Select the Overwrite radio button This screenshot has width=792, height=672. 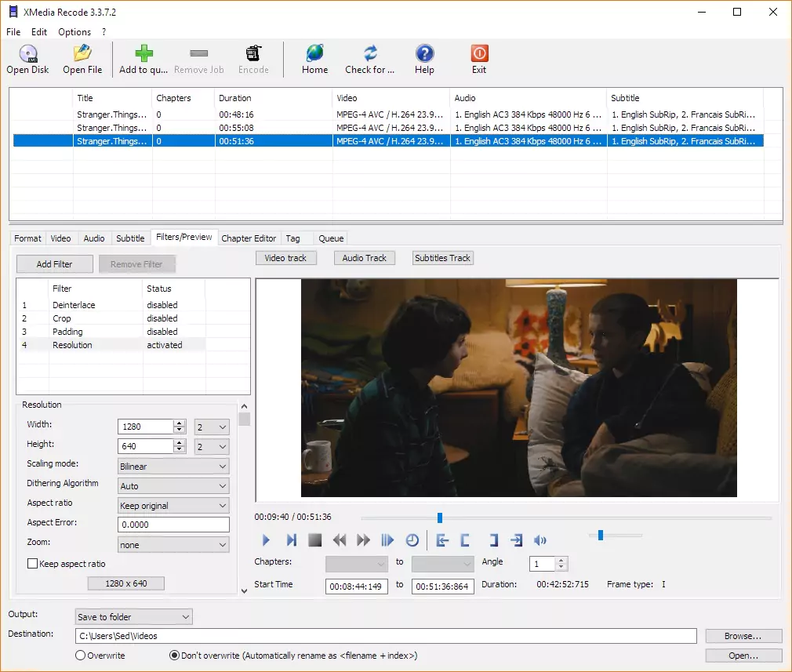(x=79, y=655)
